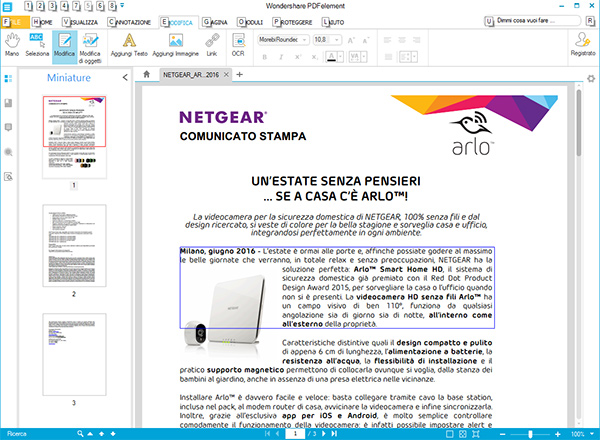This screenshot has height=440, width=600.
Task: Switch to single page view icon
Action: point(450,434)
